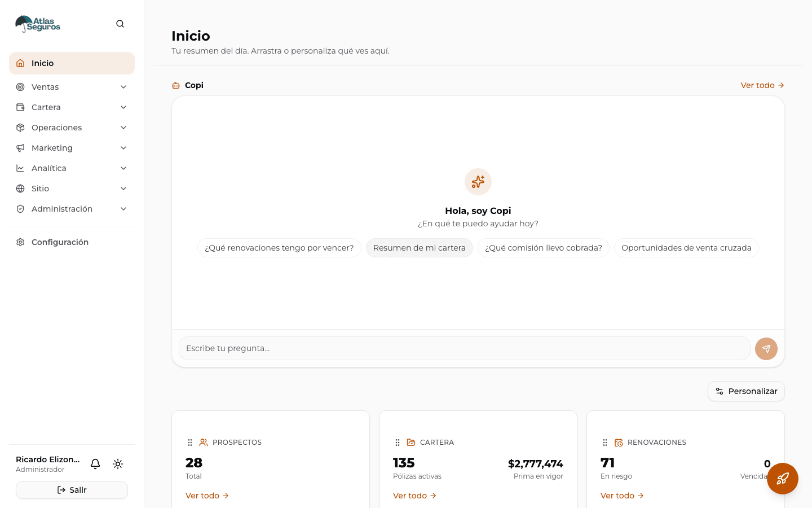Click the orange rocket floating button
Screen dimensions: 812x508
[x=783, y=479]
